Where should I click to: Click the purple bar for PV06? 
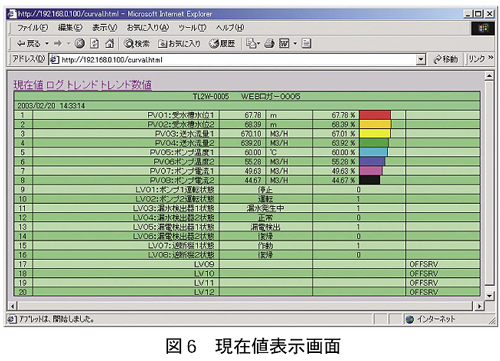click(372, 162)
